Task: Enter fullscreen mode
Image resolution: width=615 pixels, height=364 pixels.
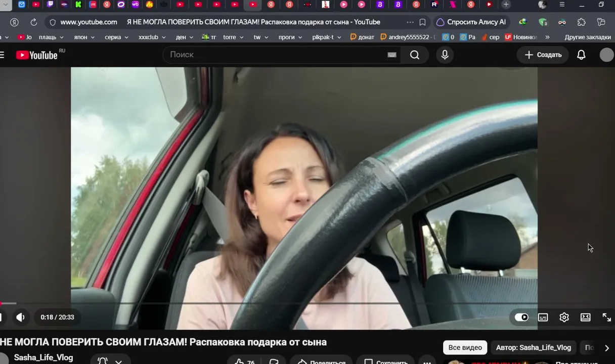Action: (607, 317)
